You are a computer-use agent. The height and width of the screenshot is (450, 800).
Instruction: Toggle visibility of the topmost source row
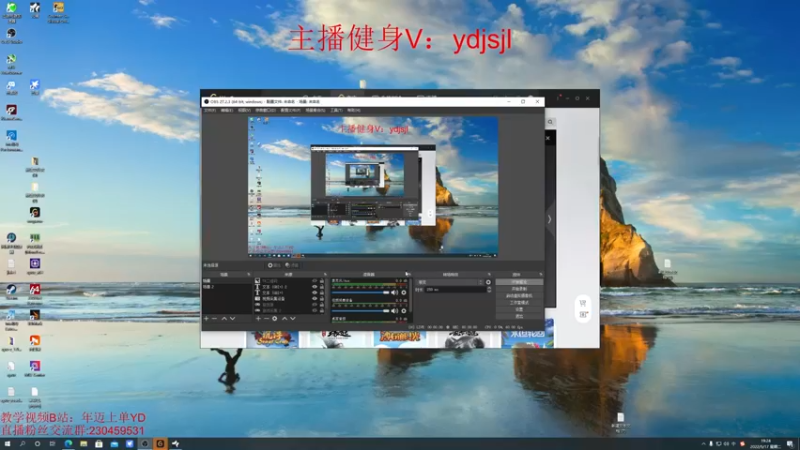tap(314, 281)
